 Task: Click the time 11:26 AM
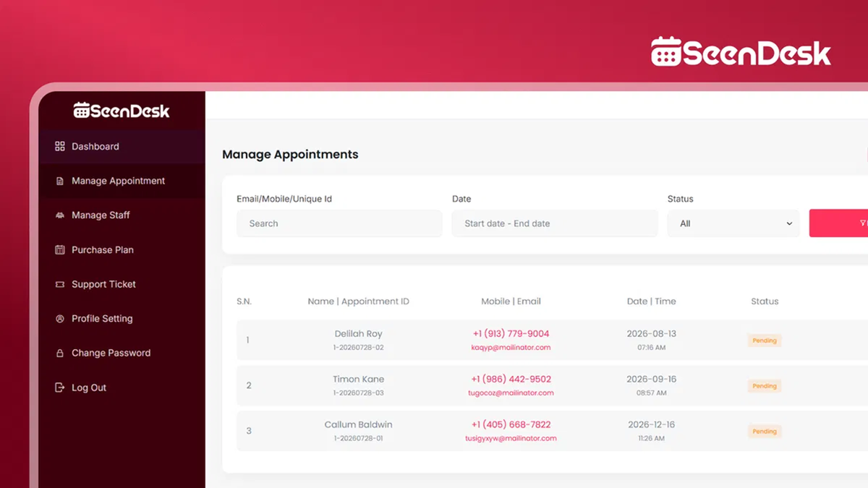click(x=651, y=439)
